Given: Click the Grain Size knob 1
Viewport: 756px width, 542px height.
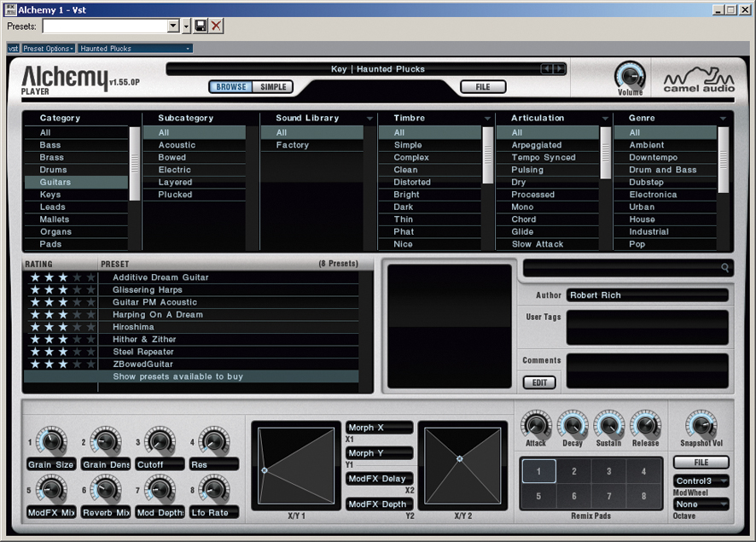Looking at the screenshot, I should click(x=51, y=440).
